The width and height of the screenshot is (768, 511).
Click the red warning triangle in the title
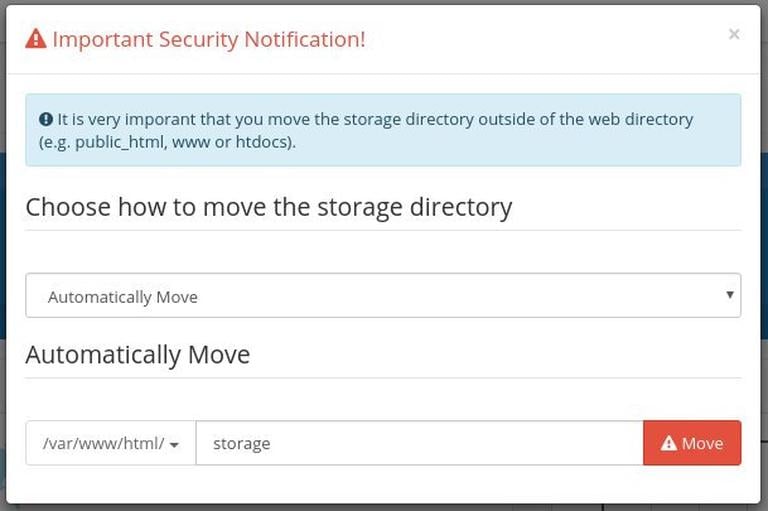[x=36, y=39]
